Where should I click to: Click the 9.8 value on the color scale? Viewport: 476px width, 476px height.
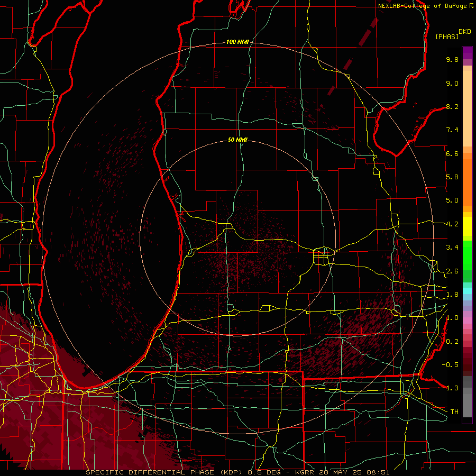452,59
